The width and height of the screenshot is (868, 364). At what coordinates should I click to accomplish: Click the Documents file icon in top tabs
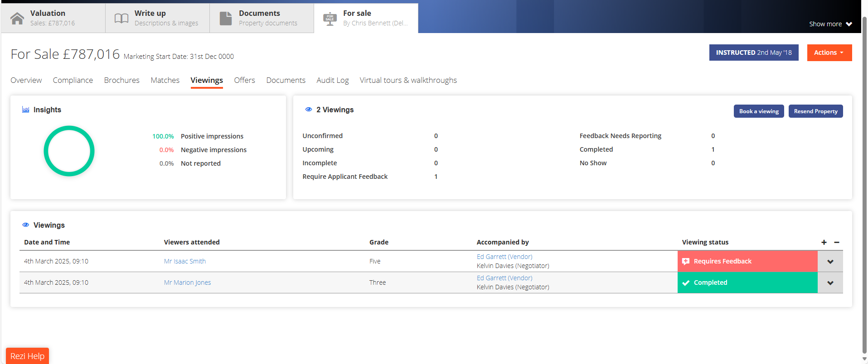pyautogui.click(x=226, y=18)
